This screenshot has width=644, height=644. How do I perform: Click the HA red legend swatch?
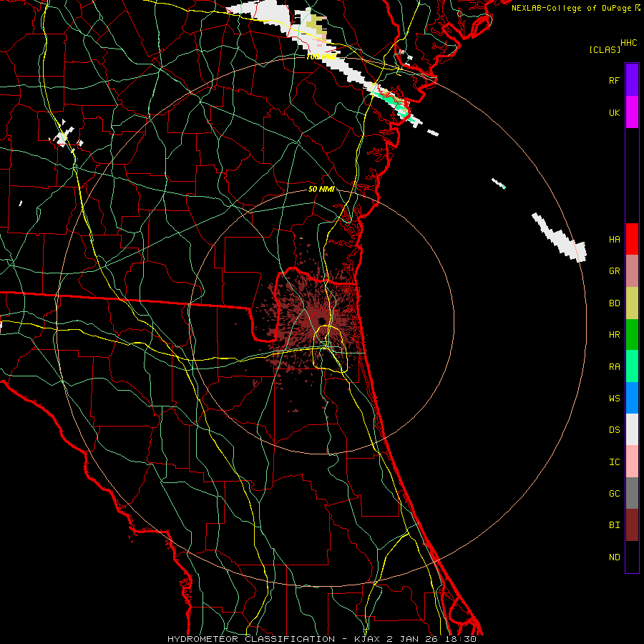[x=632, y=239]
